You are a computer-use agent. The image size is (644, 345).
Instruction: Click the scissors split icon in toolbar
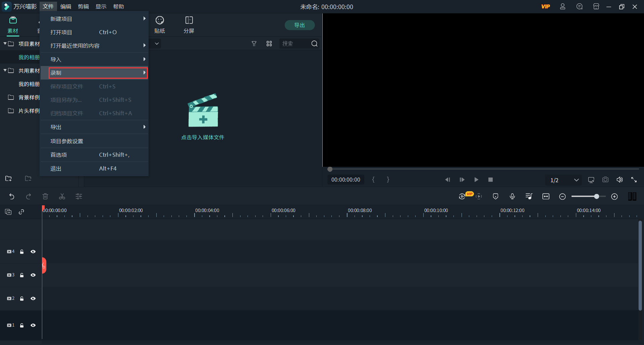pos(62,197)
